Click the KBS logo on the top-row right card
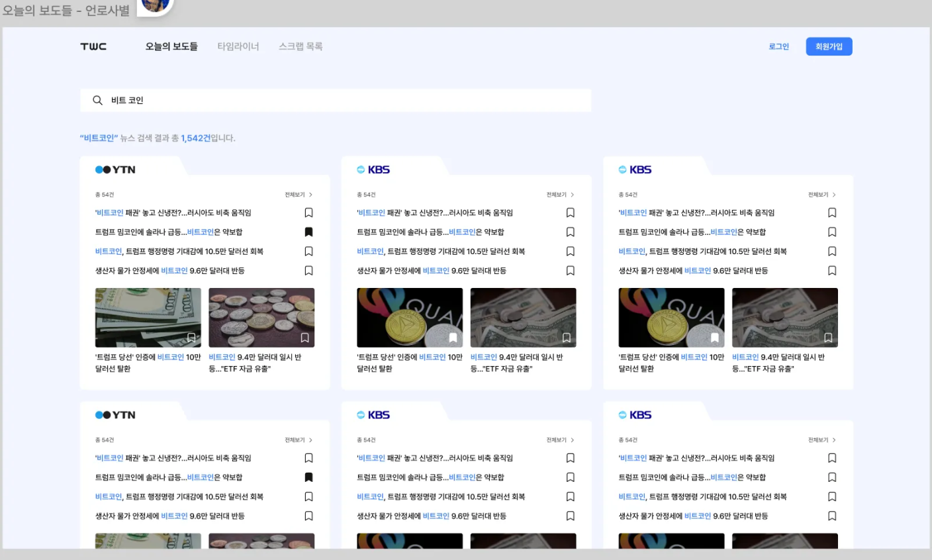The width and height of the screenshot is (932, 560). [x=635, y=169]
